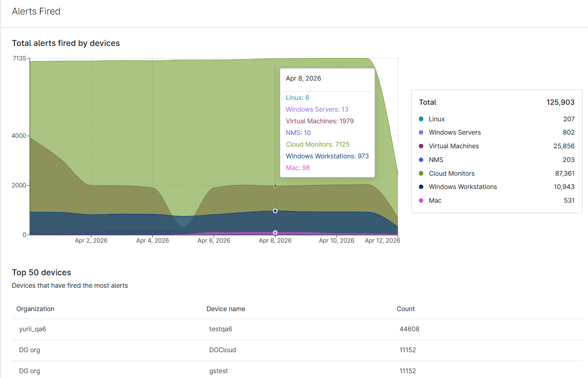Select the gstest device name

click(219, 371)
